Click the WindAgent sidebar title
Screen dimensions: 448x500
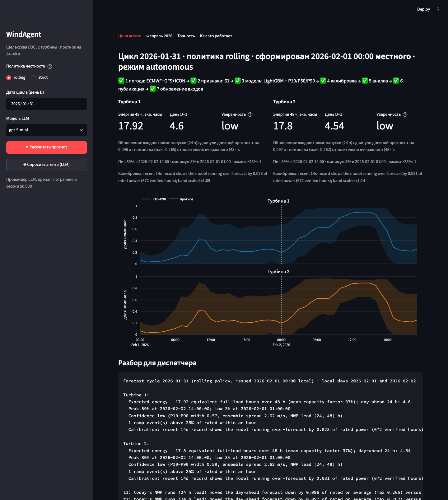point(24,35)
